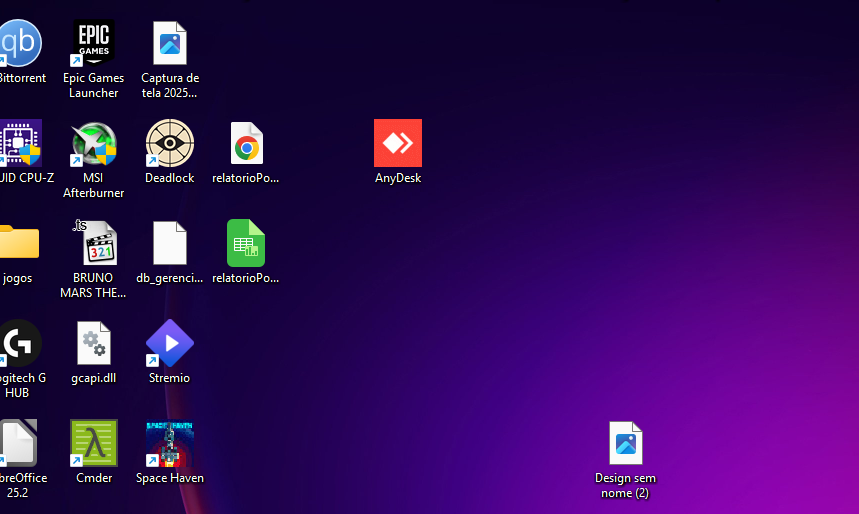Open the Logitech G HUB shortcut
Image resolution: width=859 pixels, height=514 pixels.
(19, 344)
